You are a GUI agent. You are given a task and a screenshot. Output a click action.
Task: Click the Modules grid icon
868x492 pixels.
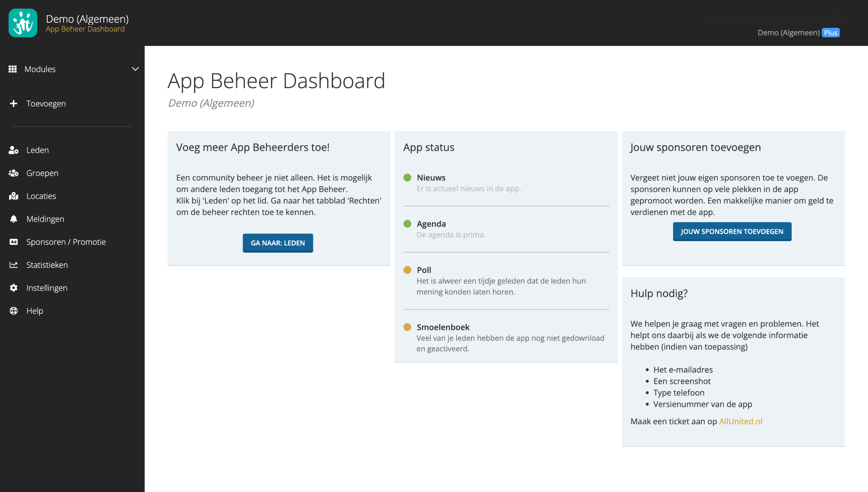click(13, 69)
